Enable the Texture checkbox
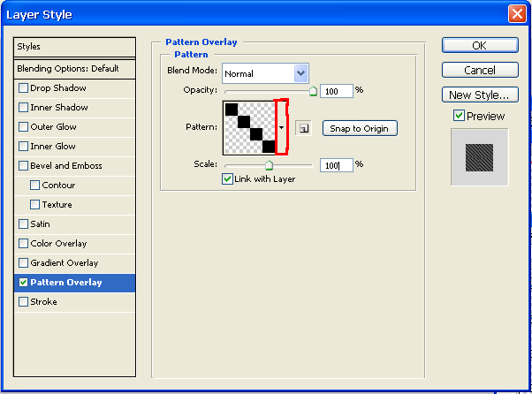532x394 pixels. coord(34,204)
